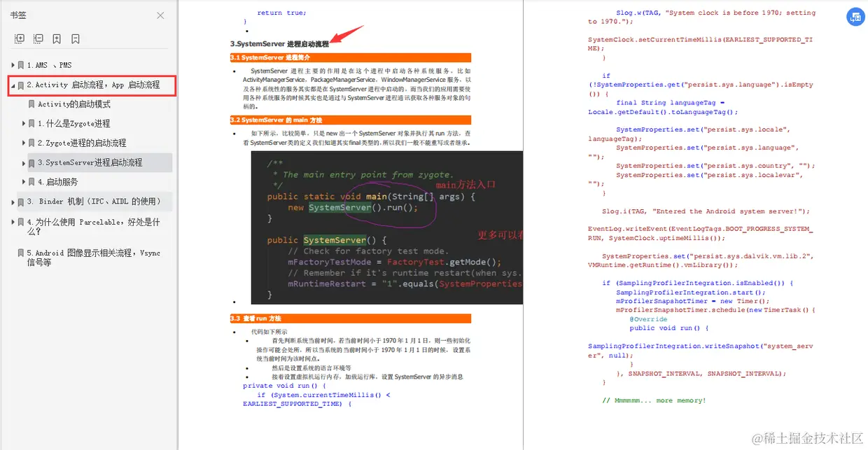Select bookmark 3.SystemServer进程启动流程
The height and width of the screenshot is (450, 868).
[90, 162]
